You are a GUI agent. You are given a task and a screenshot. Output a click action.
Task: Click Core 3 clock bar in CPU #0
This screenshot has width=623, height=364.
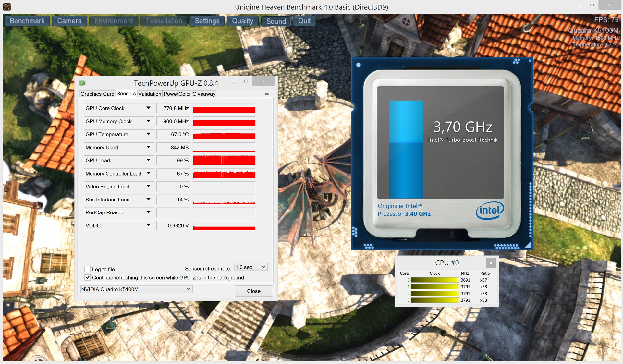point(434,300)
